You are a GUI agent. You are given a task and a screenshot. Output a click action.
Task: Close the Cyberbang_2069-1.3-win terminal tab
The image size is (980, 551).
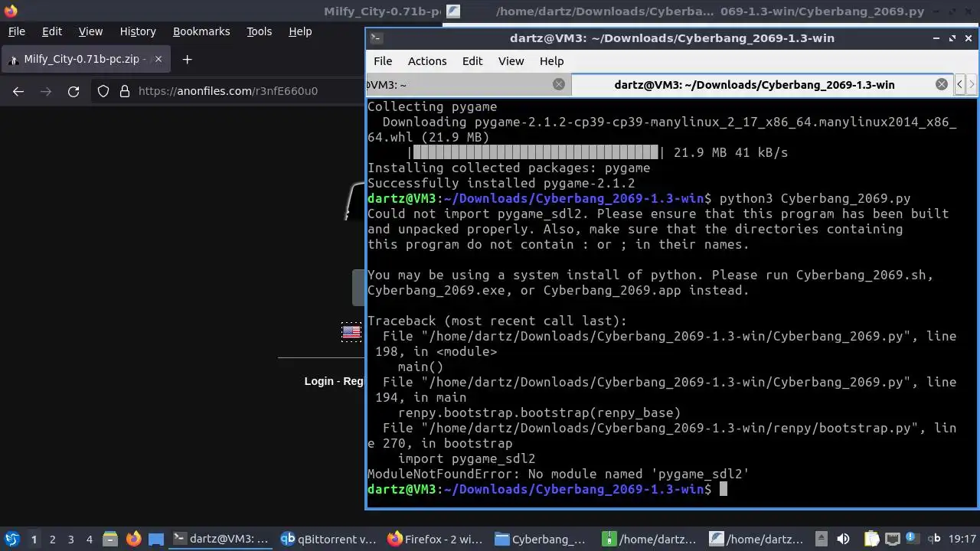(942, 84)
